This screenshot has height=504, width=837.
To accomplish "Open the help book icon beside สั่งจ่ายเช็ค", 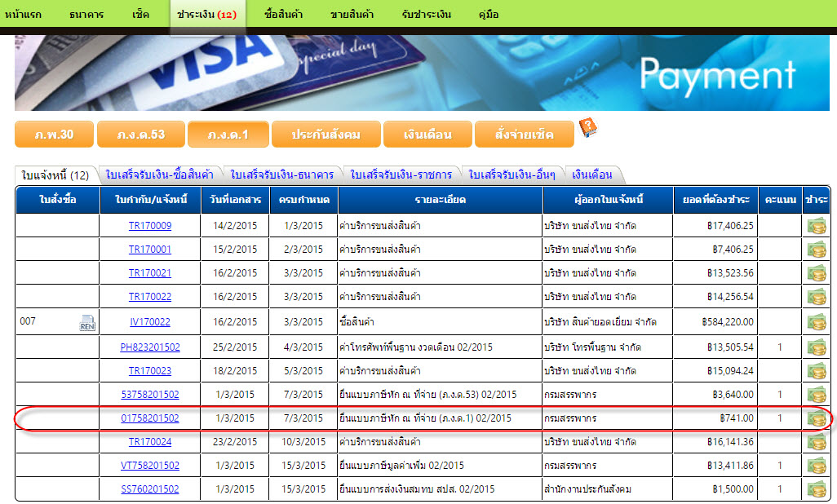I will coord(588,129).
